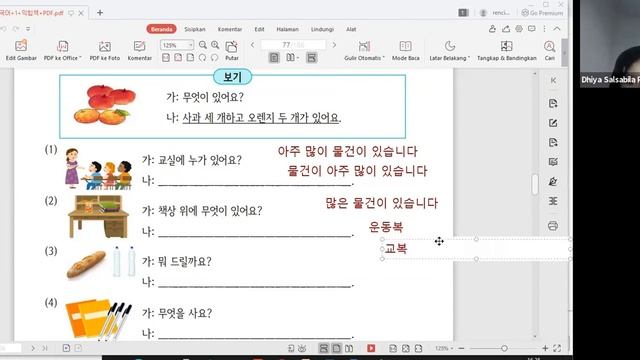This screenshot has height=360, width=640.
Task: Open the Latar Belakang dropdown
Action: (449, 51)
